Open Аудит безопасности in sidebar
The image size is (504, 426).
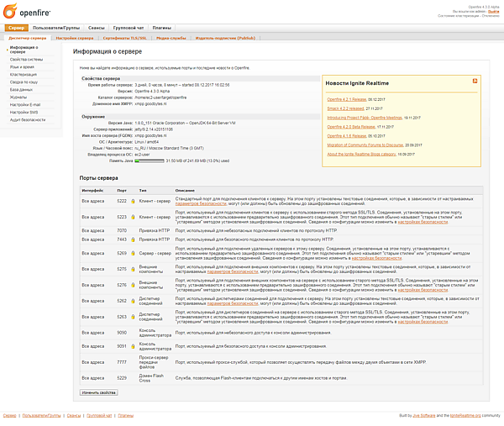(x=28, y=119)
